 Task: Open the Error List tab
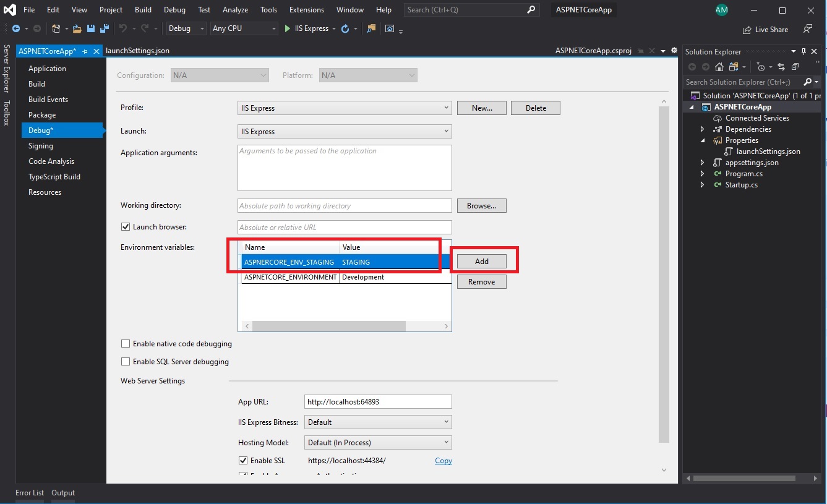tap(30, 493)
